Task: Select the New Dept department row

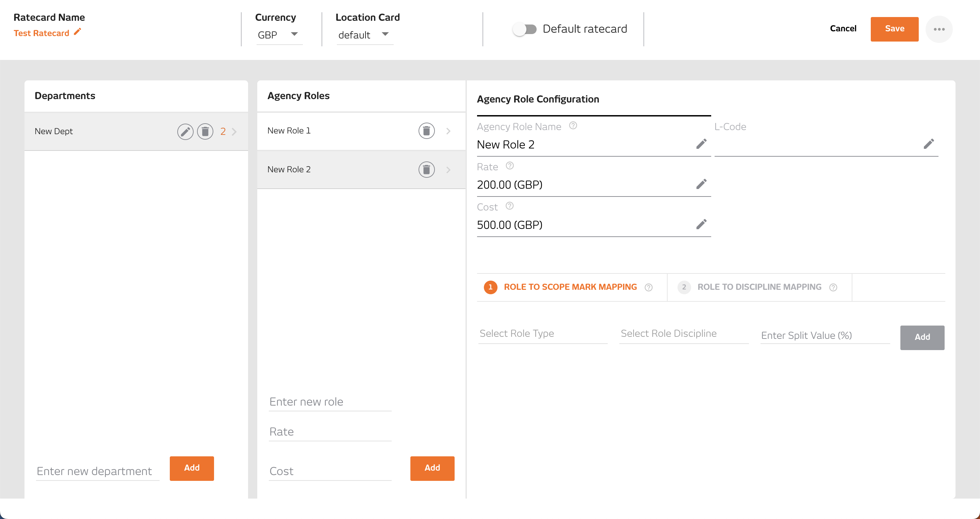Action: coord(136,132)
